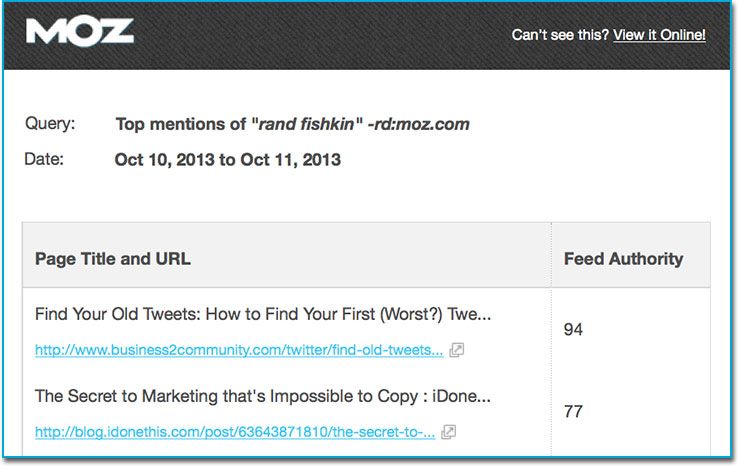The width and height of the screenshot is (738, 466).
Task: Click the Feed Authority value 77
Action: tap(573, 411)
